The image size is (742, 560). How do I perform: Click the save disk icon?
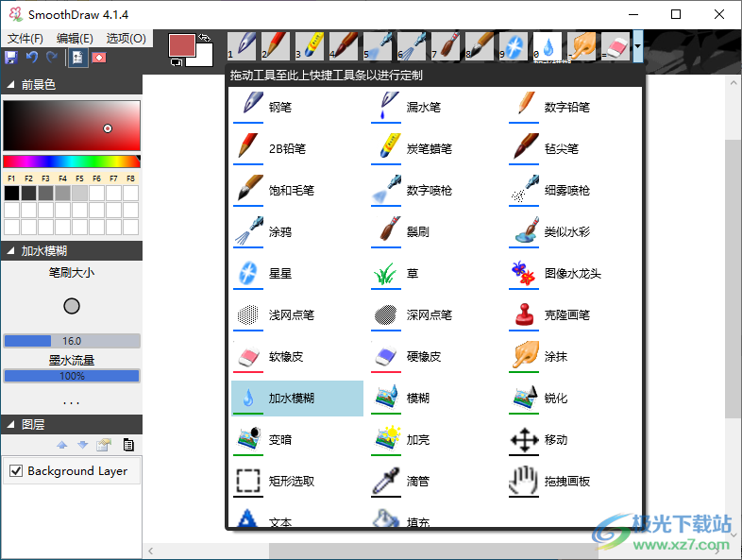(11, 58)
